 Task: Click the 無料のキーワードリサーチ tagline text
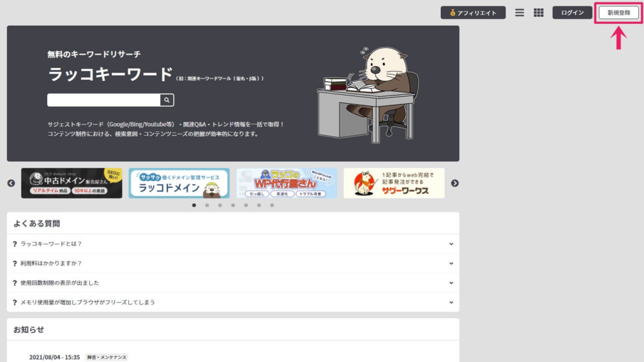94,54
